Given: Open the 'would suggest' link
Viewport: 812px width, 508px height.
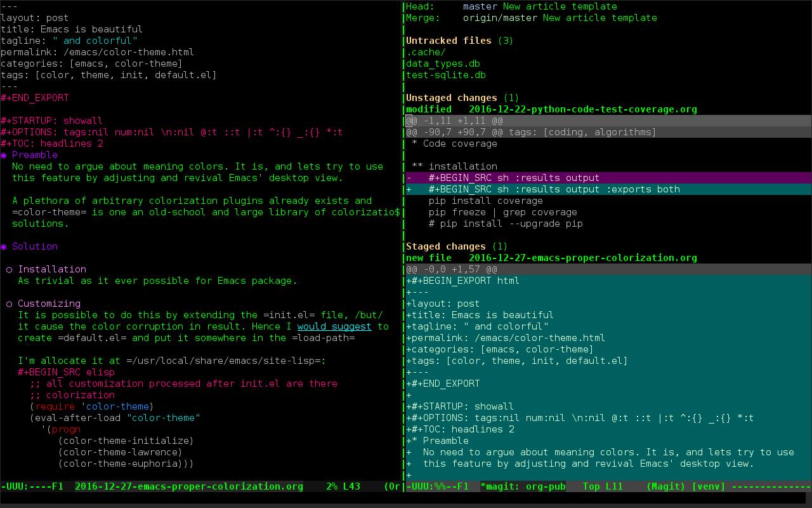Looking at the screenshot, I should [x=334, y=326].
